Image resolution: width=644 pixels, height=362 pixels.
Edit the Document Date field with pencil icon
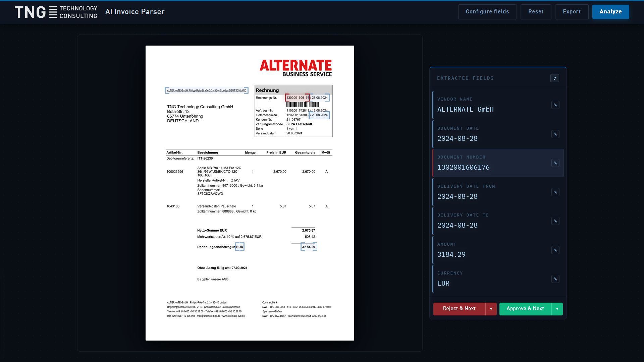[555, 134]
